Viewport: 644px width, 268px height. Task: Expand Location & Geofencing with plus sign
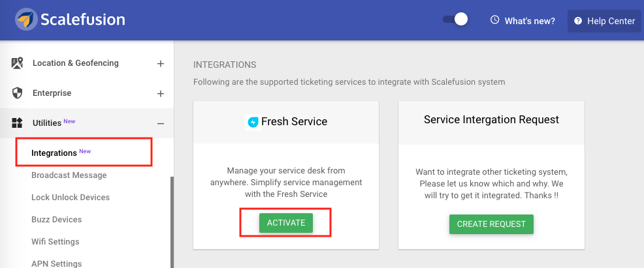[161, 63]
